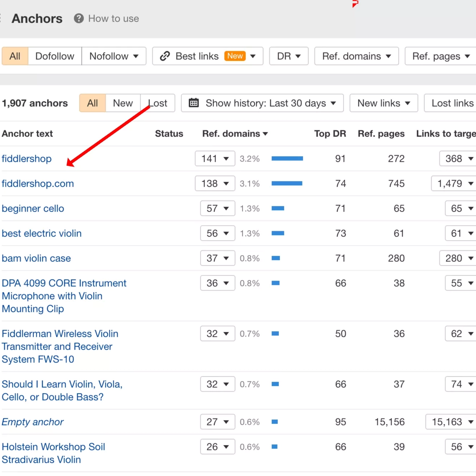
Task: Expand best electric violin's 61 links to target dropdown
Action: (x=461, y=233)
